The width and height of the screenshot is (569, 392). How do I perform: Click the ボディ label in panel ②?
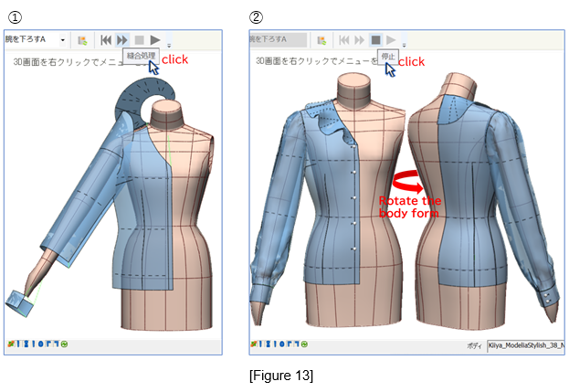tap(475, 345)
